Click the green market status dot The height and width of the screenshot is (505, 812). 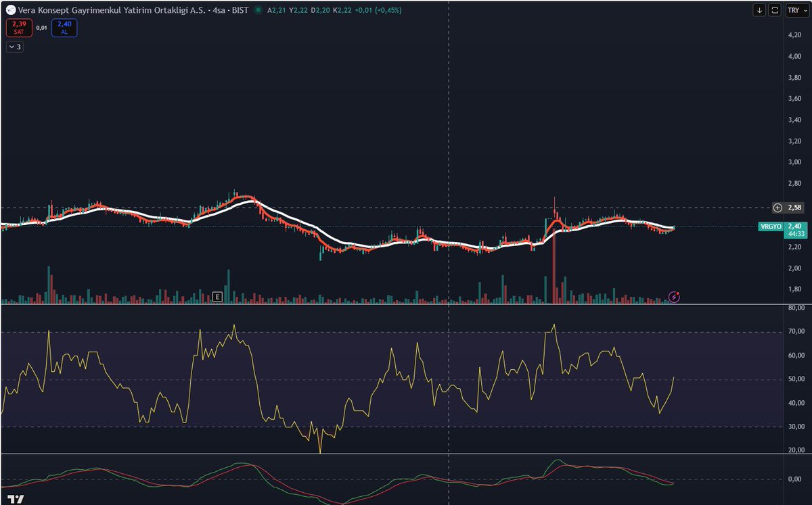[257, 11]
